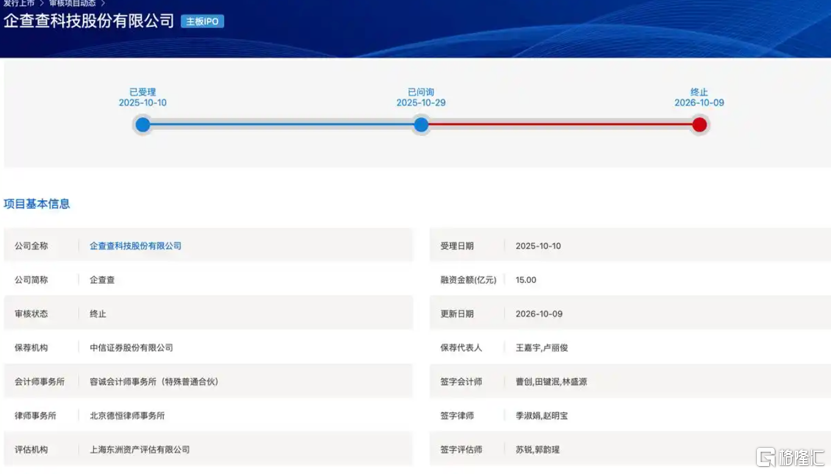Click the 已受理 2025-10-10 label

(x=143, y=98)
